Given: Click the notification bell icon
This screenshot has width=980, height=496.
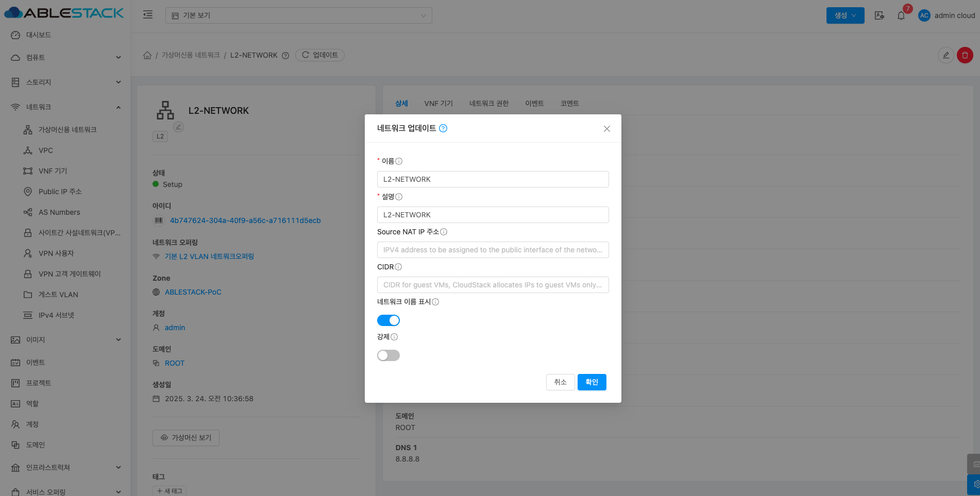Looking at the screenshot, I should pyautogui.click(x=901, y=15).
